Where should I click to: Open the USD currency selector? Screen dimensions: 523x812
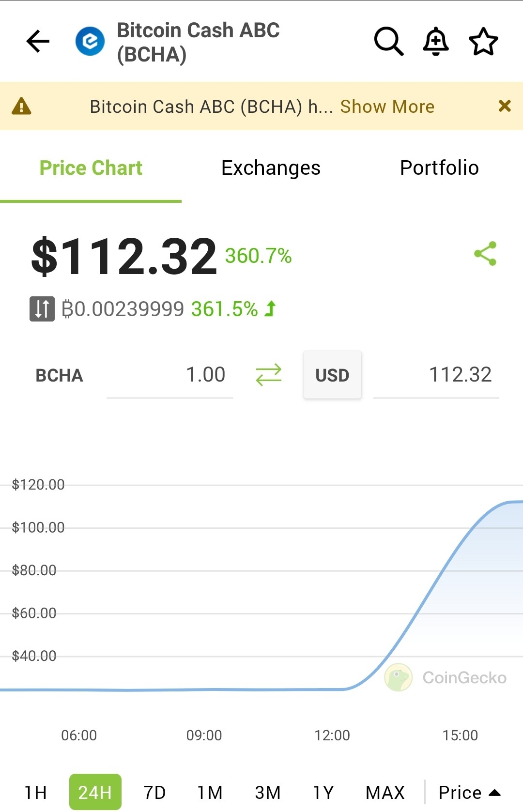click(x=332, y=375)
